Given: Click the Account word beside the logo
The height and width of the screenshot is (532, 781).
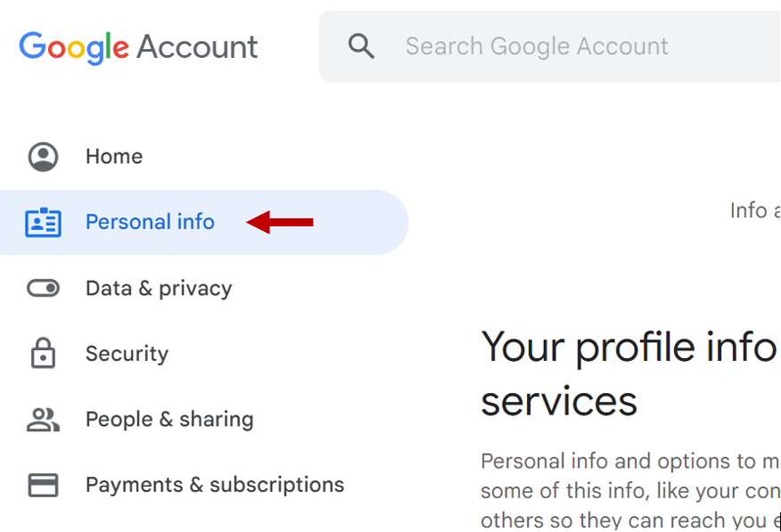Looking at the screenshot, I should [x=198, y=47].
